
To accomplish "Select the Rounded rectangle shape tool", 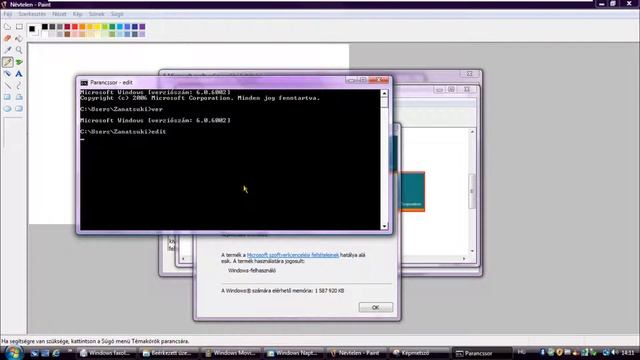I will coord(19,109).
